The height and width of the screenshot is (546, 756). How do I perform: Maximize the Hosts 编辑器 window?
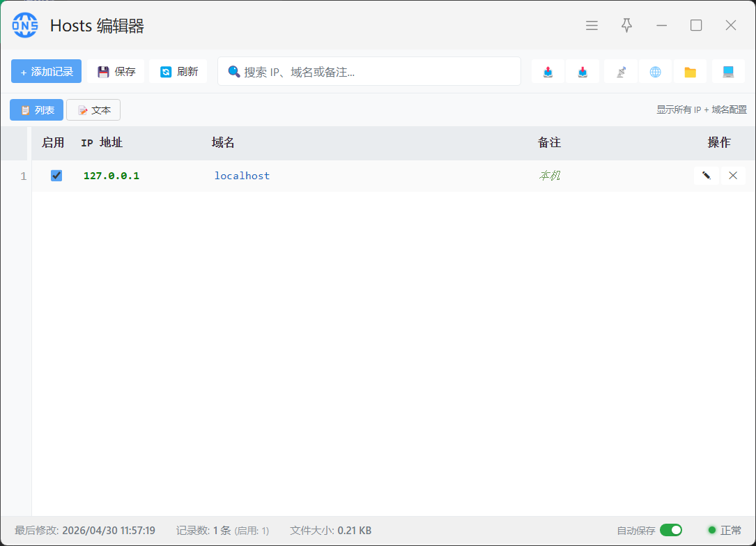[696, 26]
